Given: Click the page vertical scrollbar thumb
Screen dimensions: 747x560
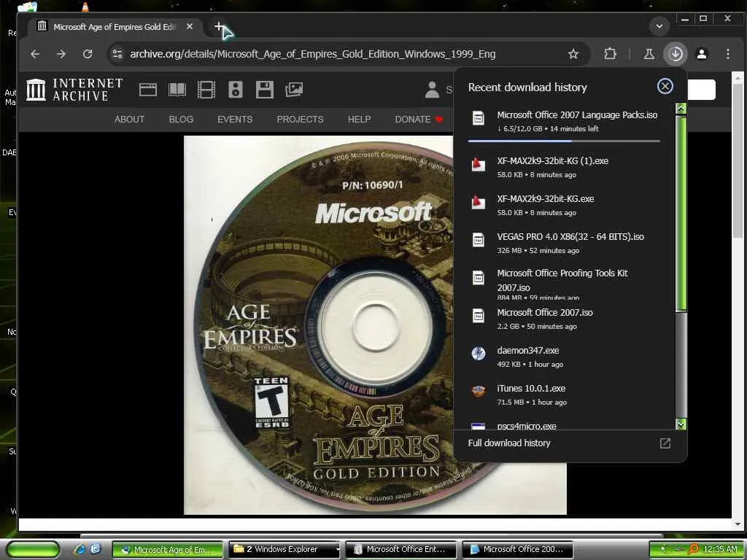Looking at the screenshot, I should point(737,161).
